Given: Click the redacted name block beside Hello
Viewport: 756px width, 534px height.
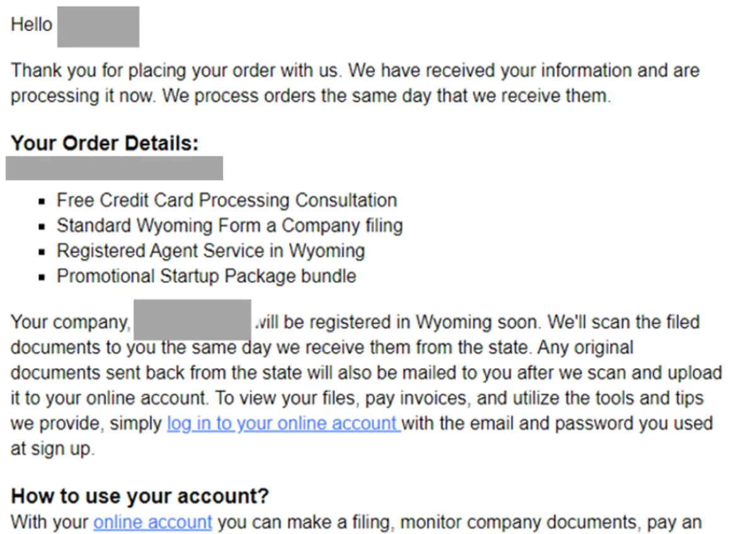Looking at the screenshot, I should coord(98,26).
